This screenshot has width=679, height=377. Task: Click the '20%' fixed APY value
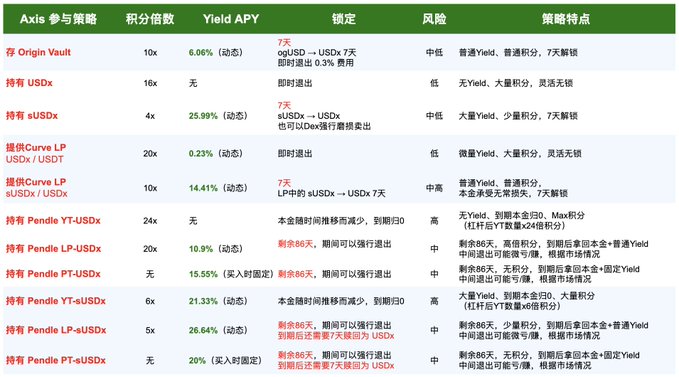pos(197,361)
